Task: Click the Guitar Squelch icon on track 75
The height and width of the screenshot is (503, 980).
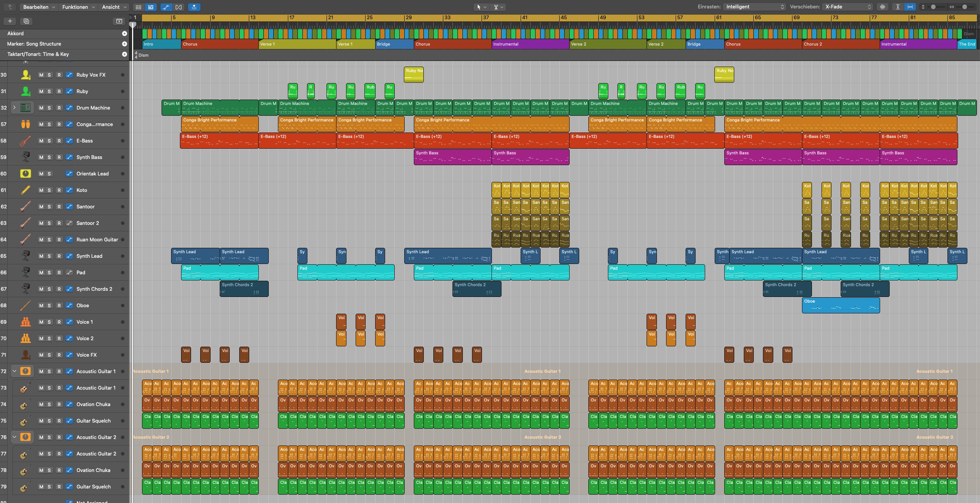Action: [26, 421]
